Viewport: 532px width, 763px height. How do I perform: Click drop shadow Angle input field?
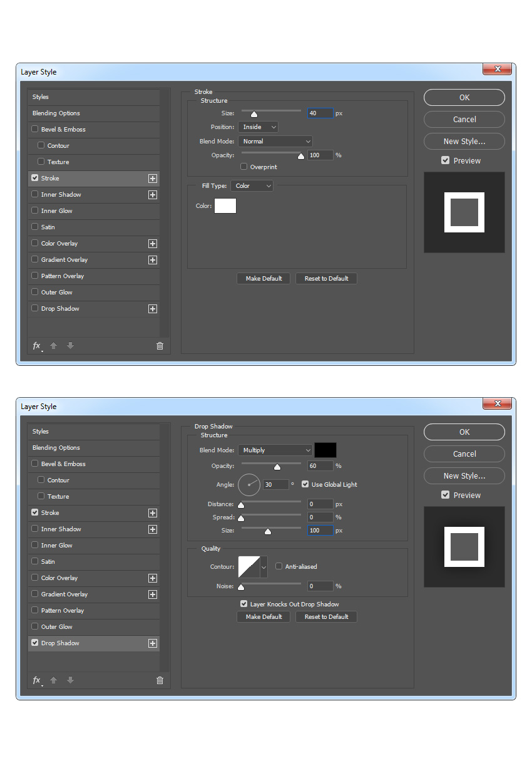(x=276, y=485)
